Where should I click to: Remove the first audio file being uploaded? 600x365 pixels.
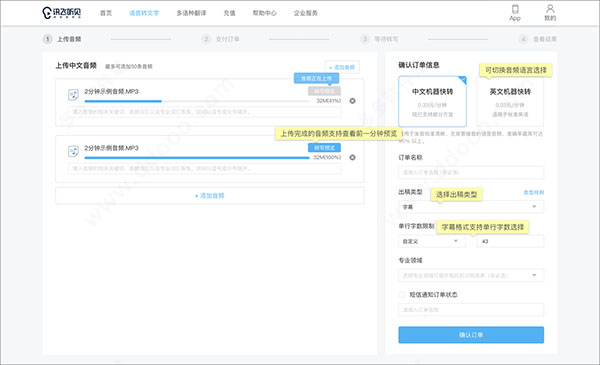[352, 101]
